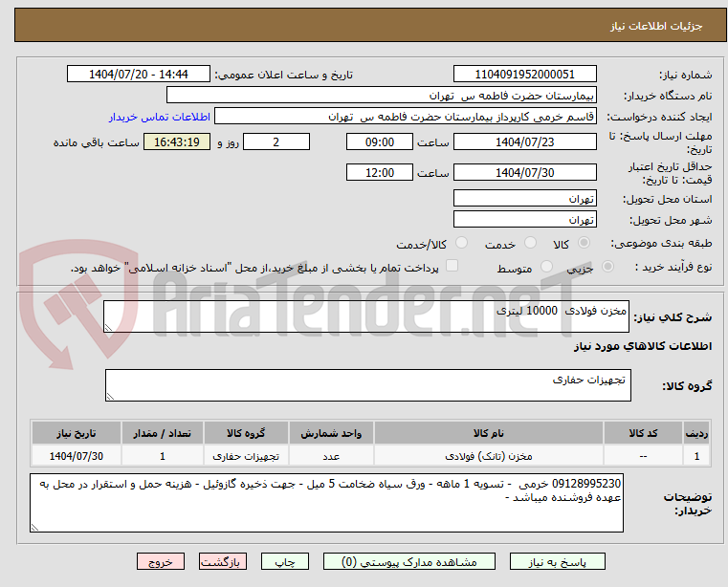
Task: Select the کالا radio button
Action: (585, 243)
